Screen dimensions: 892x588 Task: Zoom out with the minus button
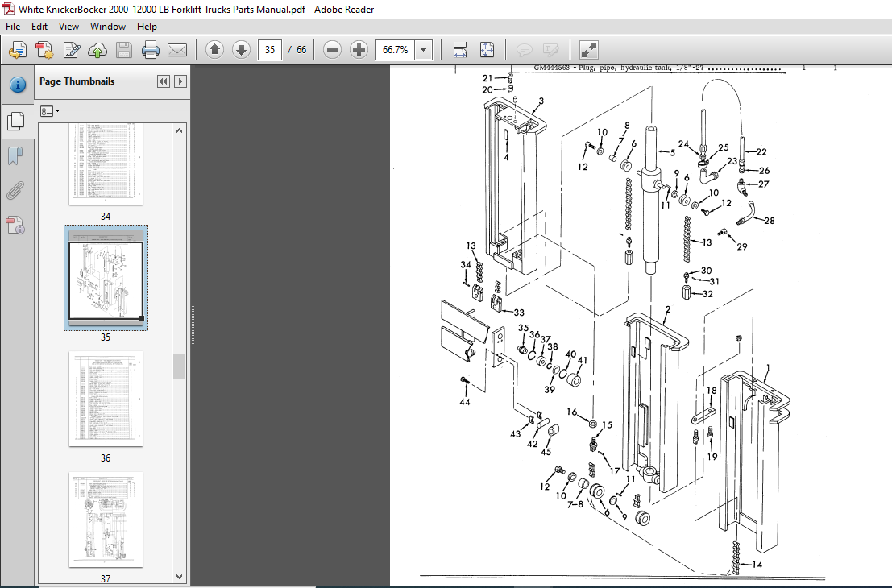point(332,50)
